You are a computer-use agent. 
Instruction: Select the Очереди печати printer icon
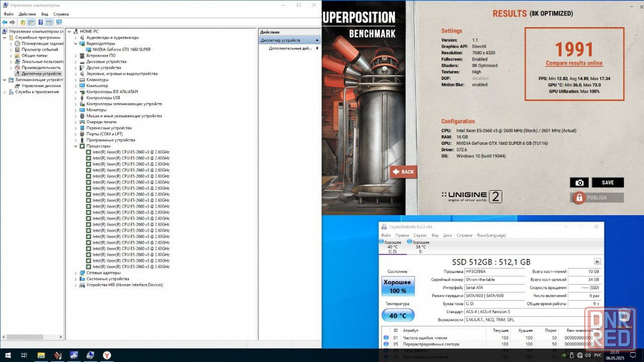pos(82,122)
